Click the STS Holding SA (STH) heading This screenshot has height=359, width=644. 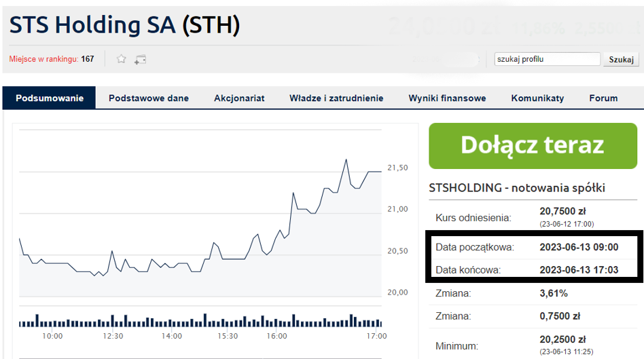(125, 25)
